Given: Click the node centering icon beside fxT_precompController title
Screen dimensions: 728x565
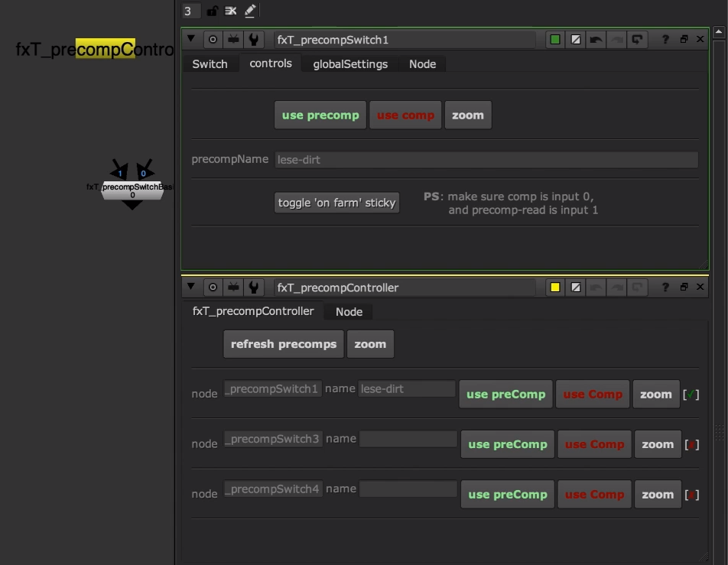Looking at the screenshot, I should click(213, 287).
